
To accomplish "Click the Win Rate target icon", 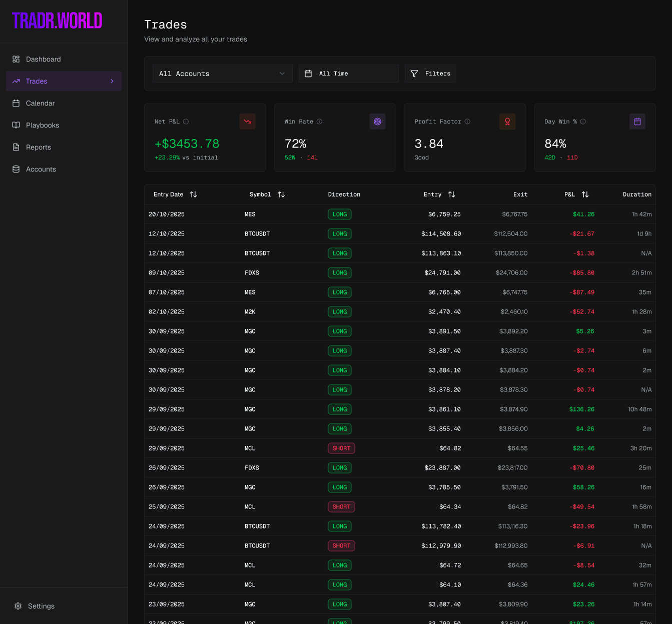I will pos(378,121).
